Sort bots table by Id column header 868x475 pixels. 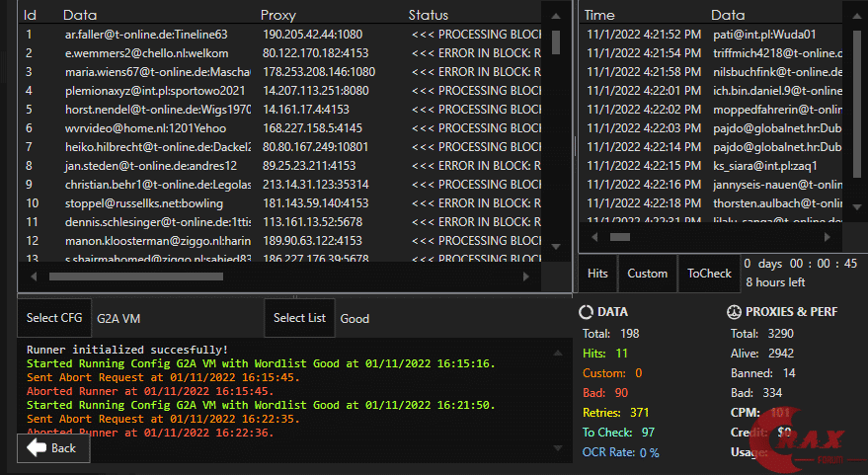coord(31,15)
